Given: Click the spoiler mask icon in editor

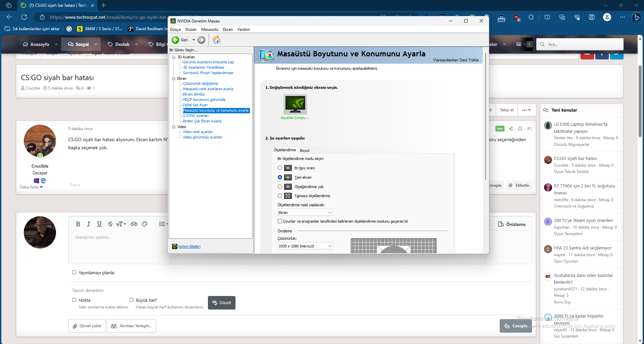Looking at the screenshot, I should tap(134, 224).
